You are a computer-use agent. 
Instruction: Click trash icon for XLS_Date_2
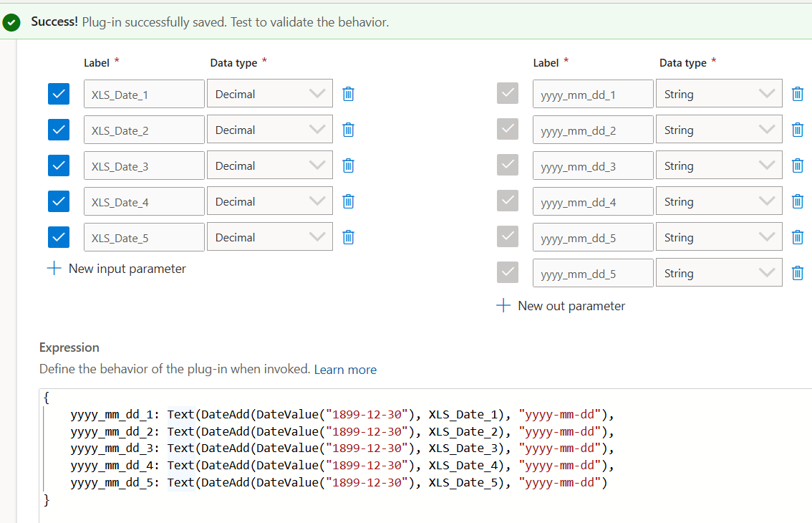pos(348,130)
